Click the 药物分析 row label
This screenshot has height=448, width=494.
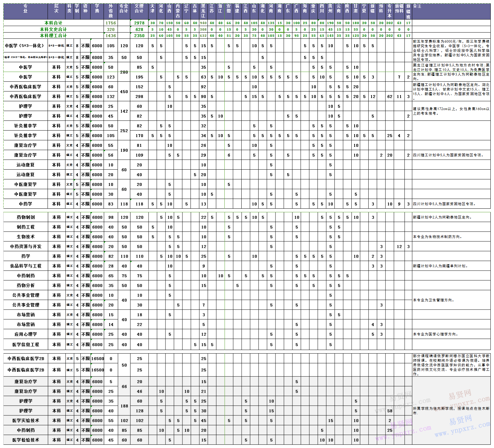[x=26, y=286]
